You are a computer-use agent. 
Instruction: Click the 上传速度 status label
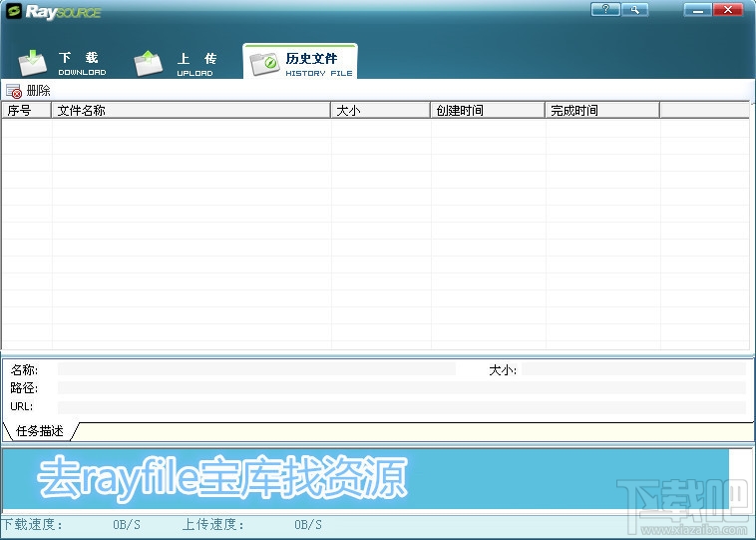tap(213, 524)
